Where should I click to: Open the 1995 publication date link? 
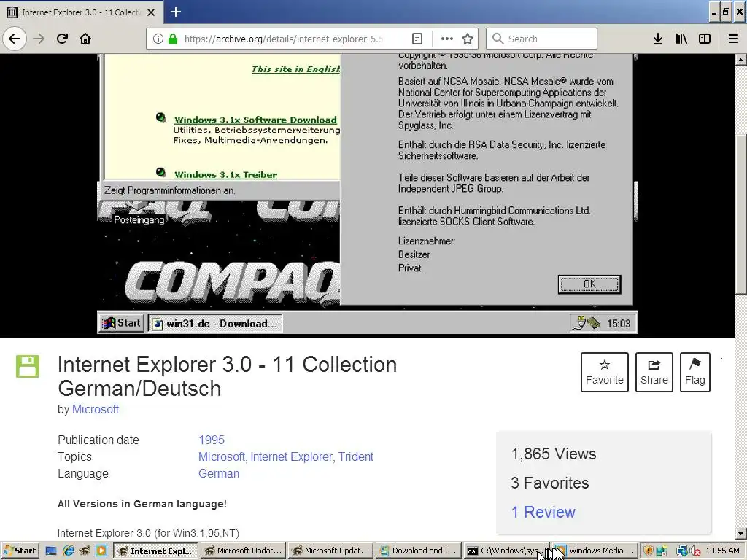pos(212,440)
